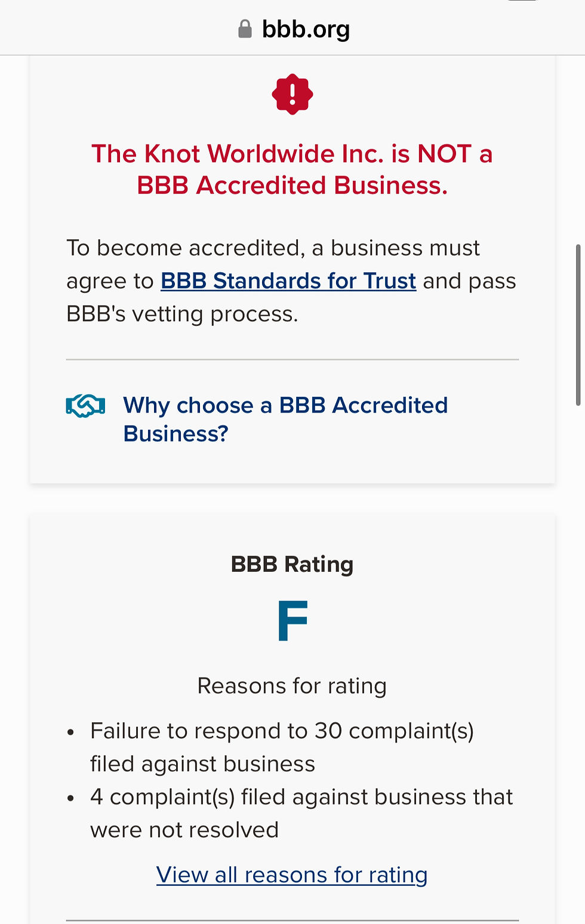Open Why choose a BBB Accredited Business
This screenshot has height=924, width=585.
click(x=285, y=418)
